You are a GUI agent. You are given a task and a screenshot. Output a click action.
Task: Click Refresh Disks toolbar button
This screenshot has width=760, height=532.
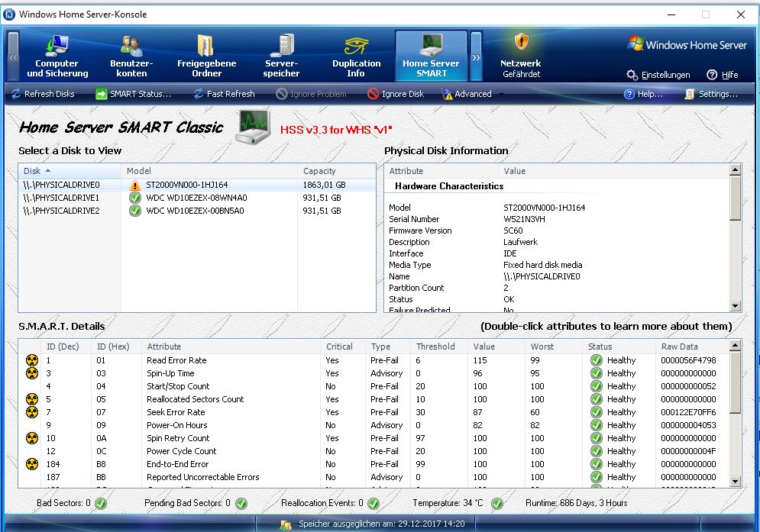43,94
